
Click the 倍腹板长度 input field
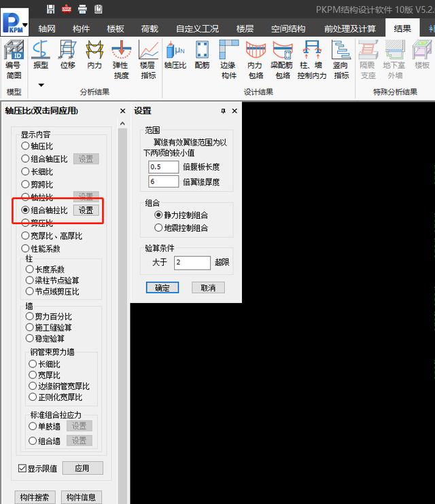(163, 167)
